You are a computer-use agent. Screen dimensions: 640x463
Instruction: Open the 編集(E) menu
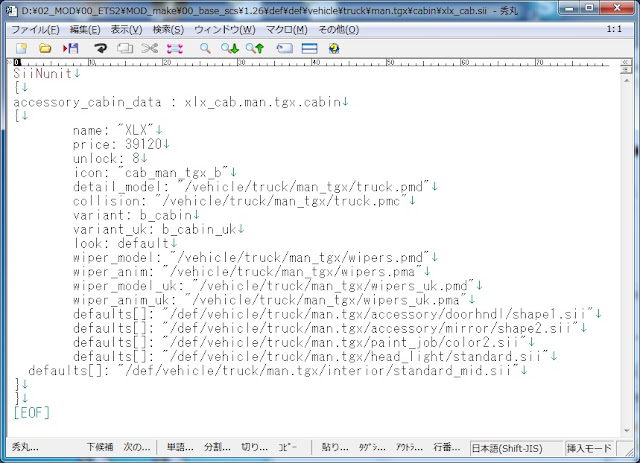click(x=85, y=29)
